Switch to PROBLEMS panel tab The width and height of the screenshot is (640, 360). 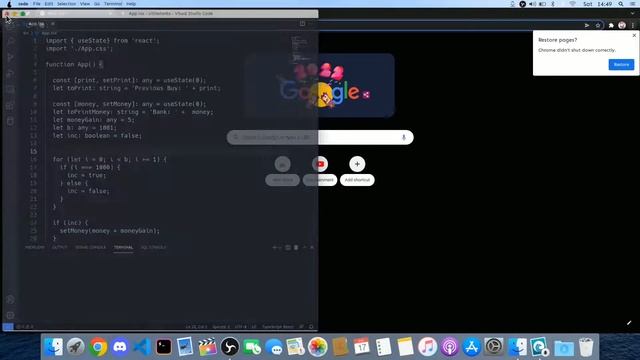coord(35,247)
